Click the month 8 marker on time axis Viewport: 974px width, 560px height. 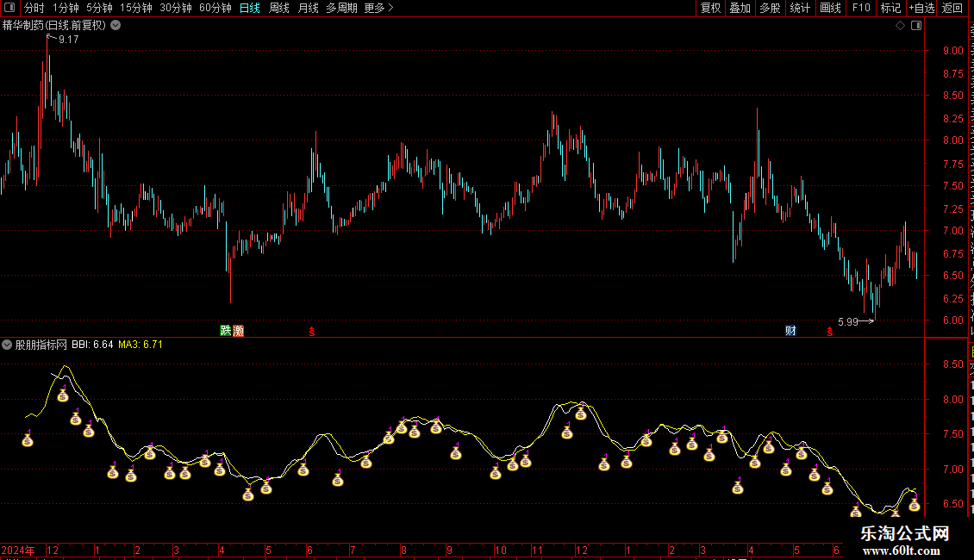(x=403, y=550)
